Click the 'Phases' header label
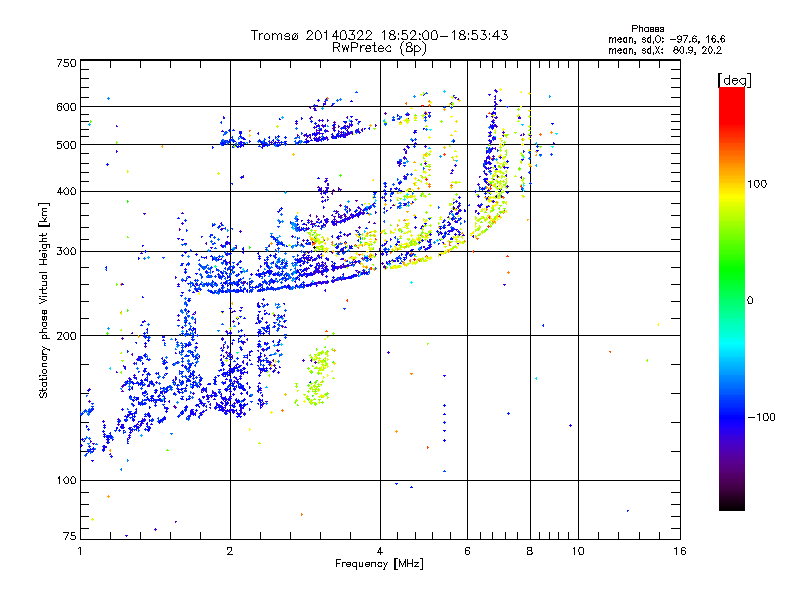This screenshot has height=600, width=800. 647,29
